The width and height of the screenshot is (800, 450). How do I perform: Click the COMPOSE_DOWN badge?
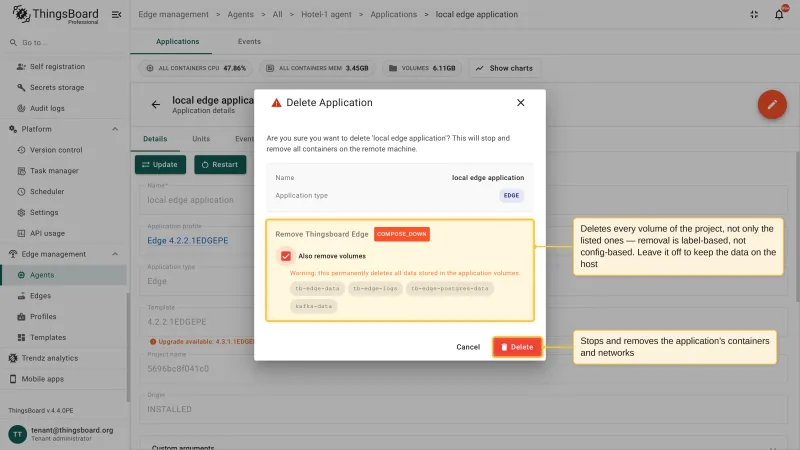402,234
